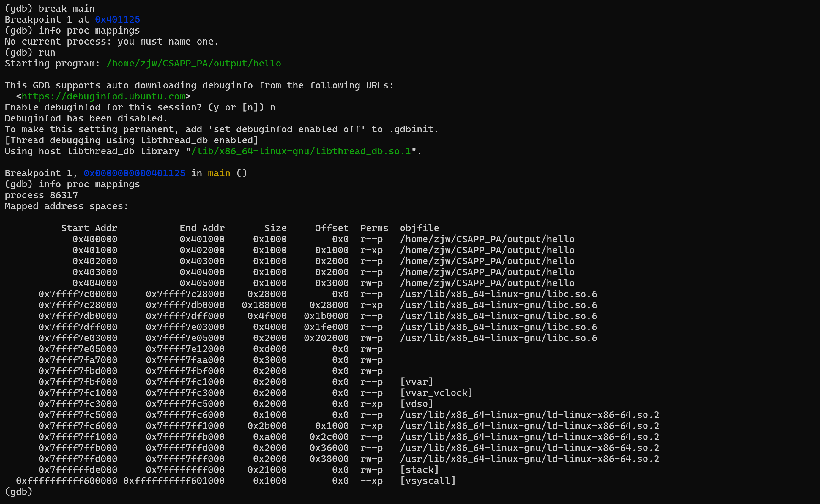
Task: Click the yellow main function name
Action: pos(219,173)
